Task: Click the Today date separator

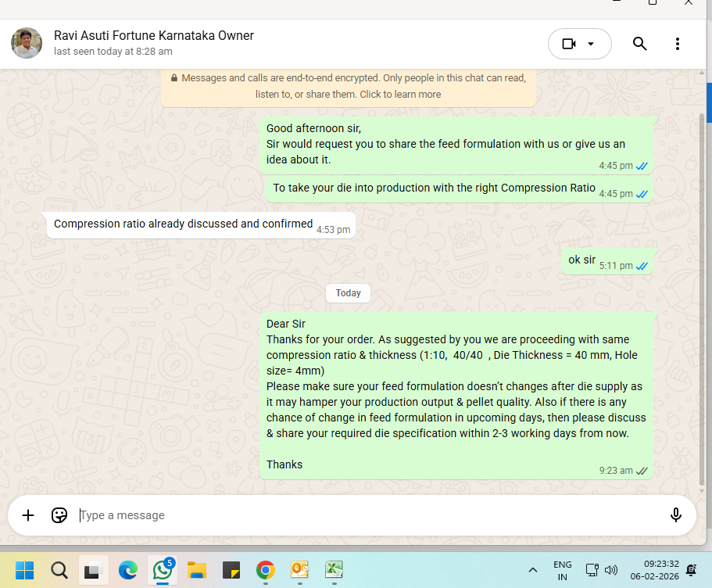Action: (348, 293)
